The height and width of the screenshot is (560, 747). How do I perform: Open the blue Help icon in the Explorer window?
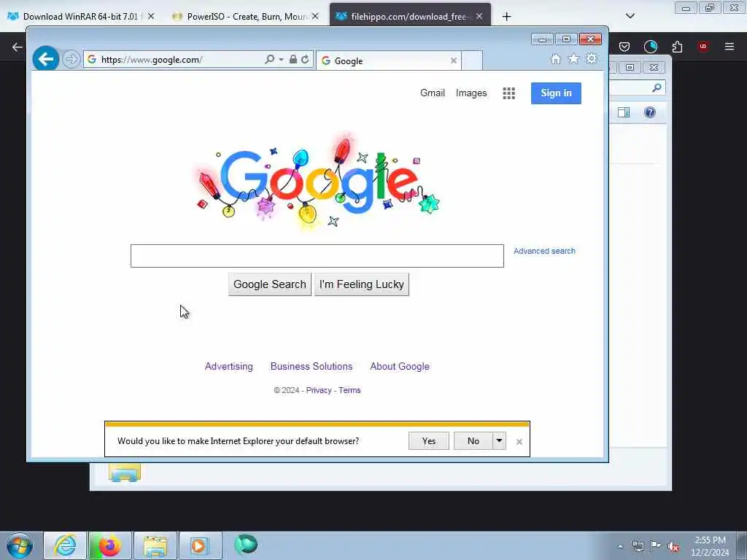650,112
